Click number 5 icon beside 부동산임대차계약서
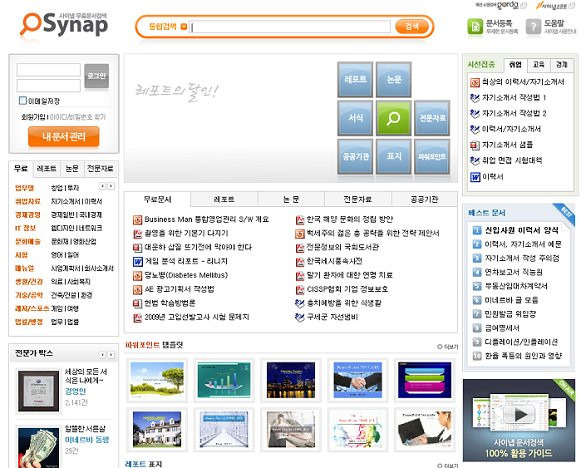 pos(476,286)
